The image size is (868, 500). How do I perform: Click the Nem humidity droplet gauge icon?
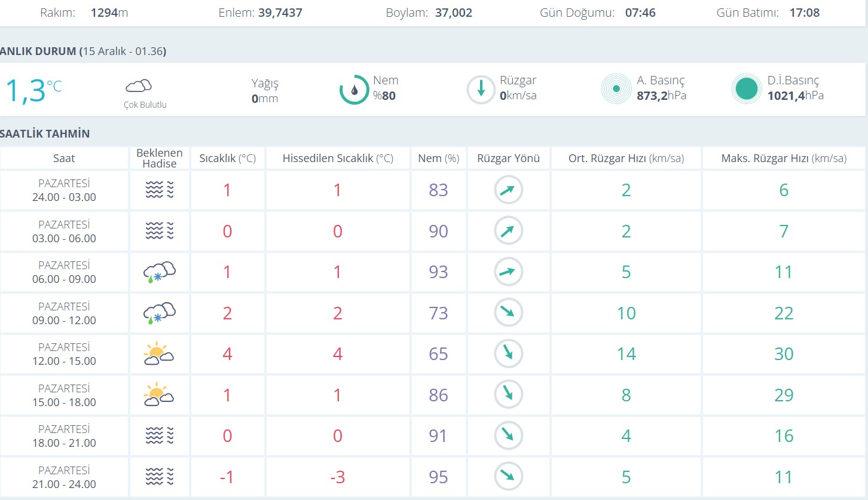pyautogui.click(x=354, y=90)
